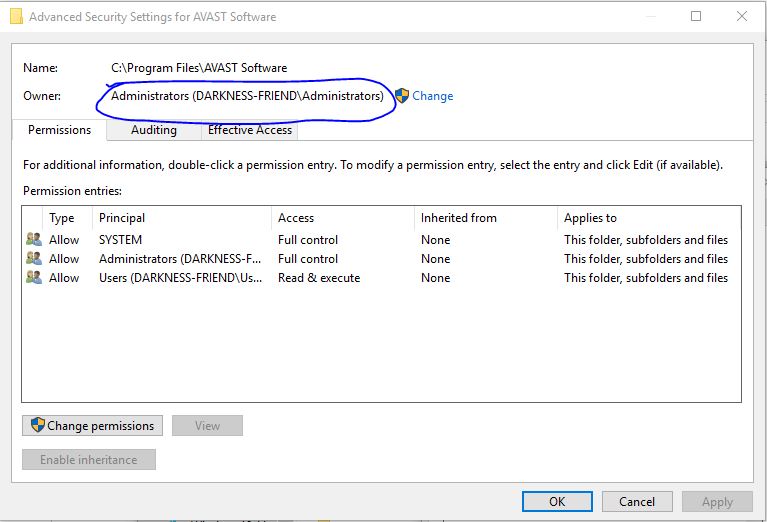Click the user group icon for Administrators row
Image resolution: width=767 pixels, height=522 pixels.
34,258
